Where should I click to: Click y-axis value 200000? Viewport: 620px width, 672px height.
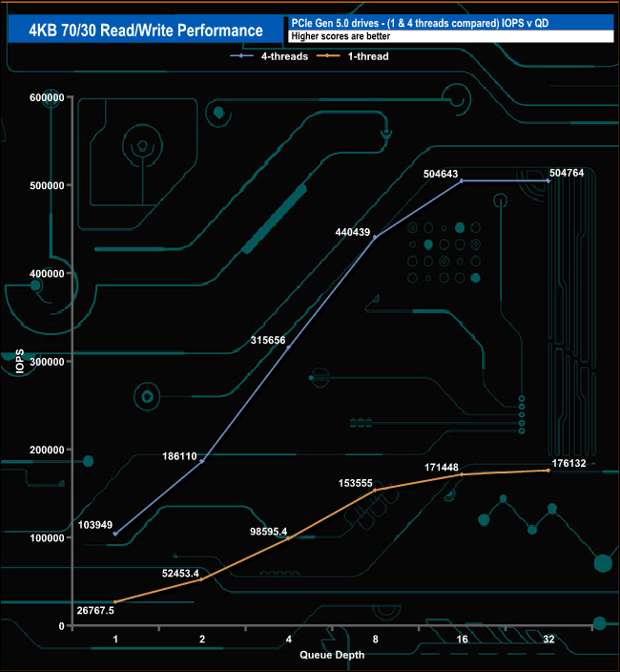coord(47,450)
